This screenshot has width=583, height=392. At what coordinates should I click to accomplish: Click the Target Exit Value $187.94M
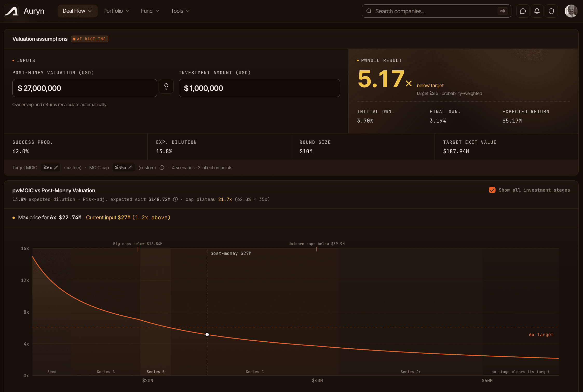[x=456, y=151]
